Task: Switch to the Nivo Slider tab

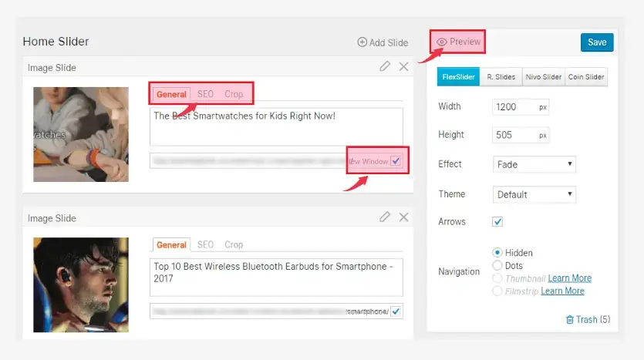Action: 544,77
